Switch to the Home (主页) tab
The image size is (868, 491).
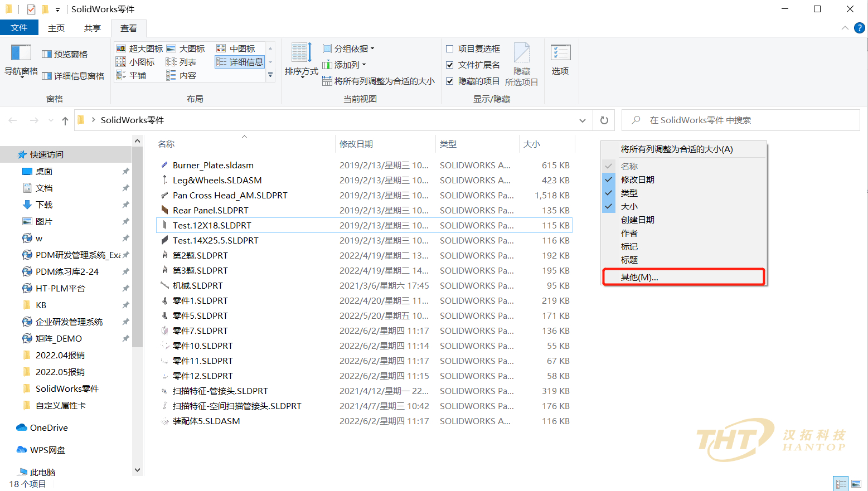pyautogui.click(x=56, y=28)
